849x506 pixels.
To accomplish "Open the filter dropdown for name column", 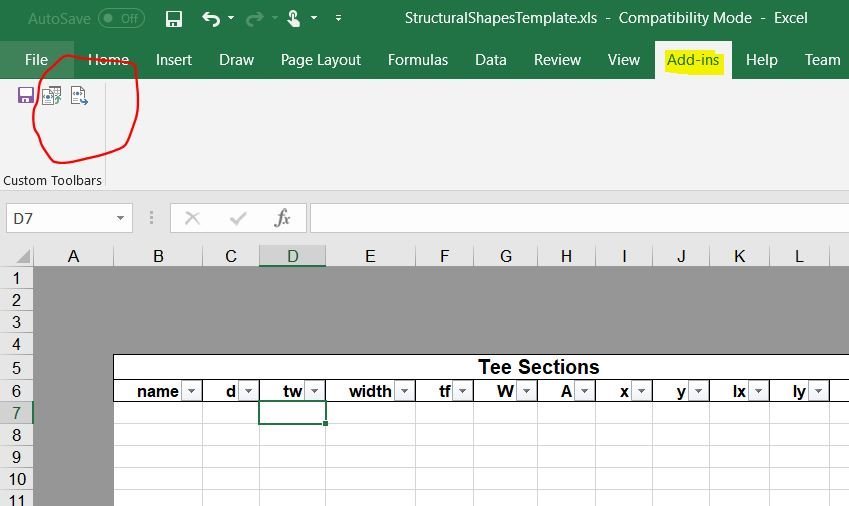I will pos(191,392).
